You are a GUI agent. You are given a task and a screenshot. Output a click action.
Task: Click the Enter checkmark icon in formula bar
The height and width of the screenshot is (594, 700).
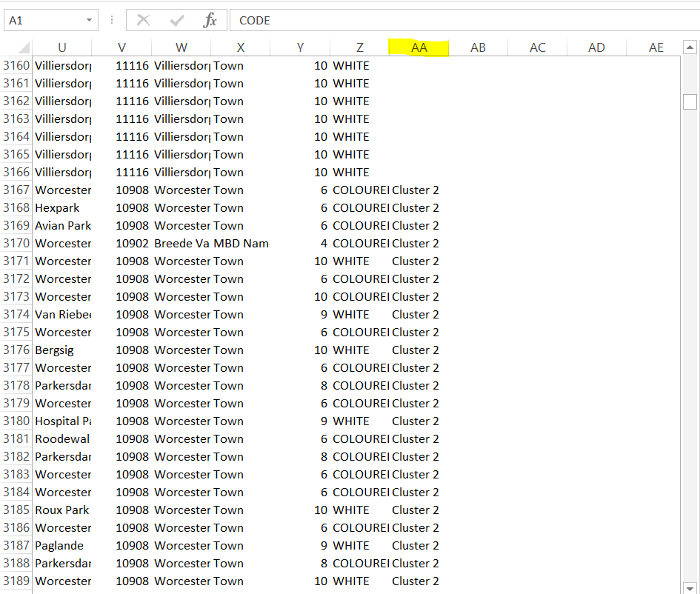click(x=177, y=21)
